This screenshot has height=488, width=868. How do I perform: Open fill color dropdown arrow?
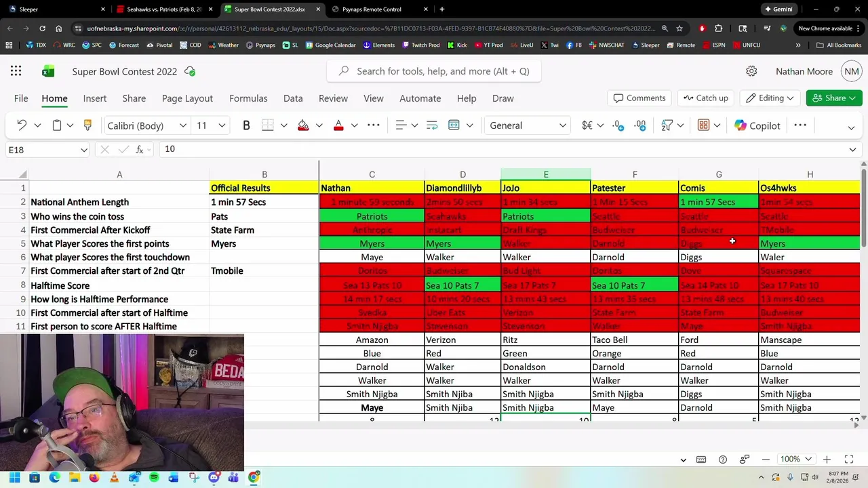[319, 125]
